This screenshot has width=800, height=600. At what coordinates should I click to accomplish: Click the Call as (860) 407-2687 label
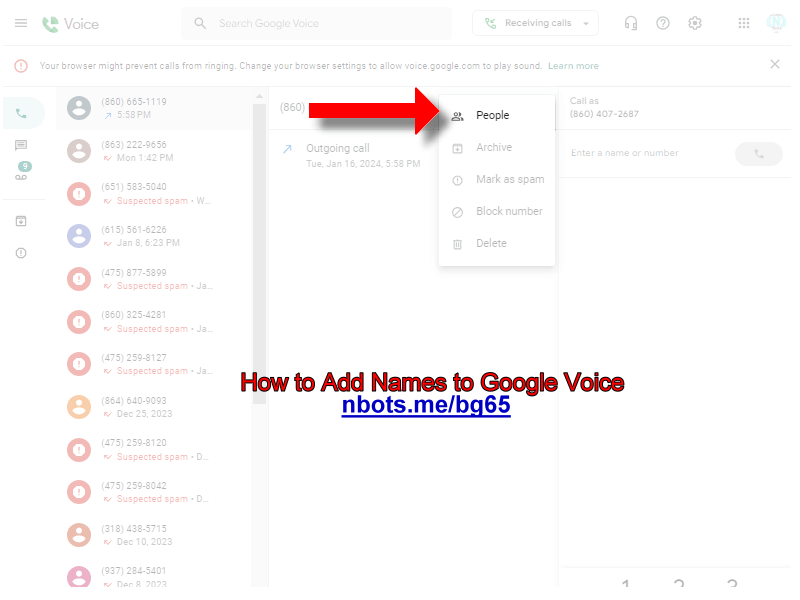(604, 108)
